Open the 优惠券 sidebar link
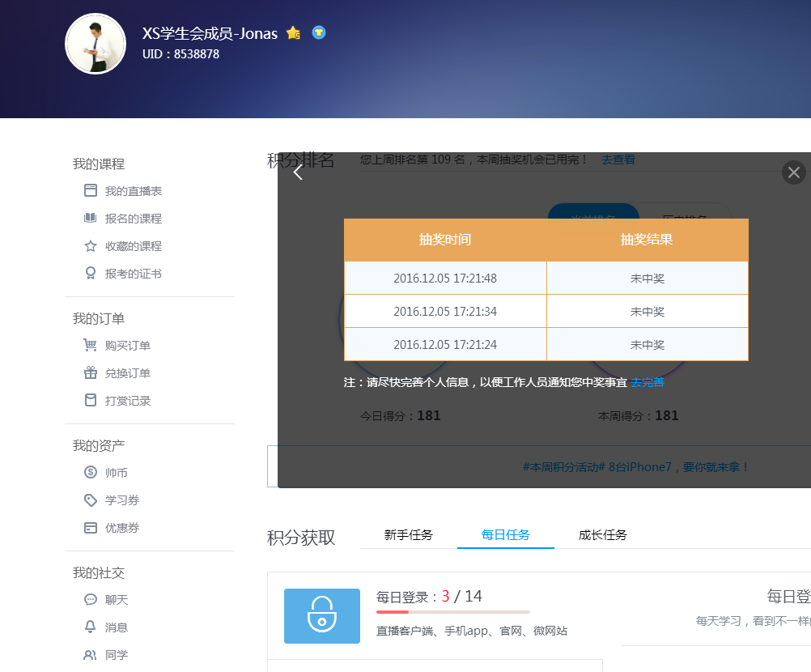 (122, 527)
